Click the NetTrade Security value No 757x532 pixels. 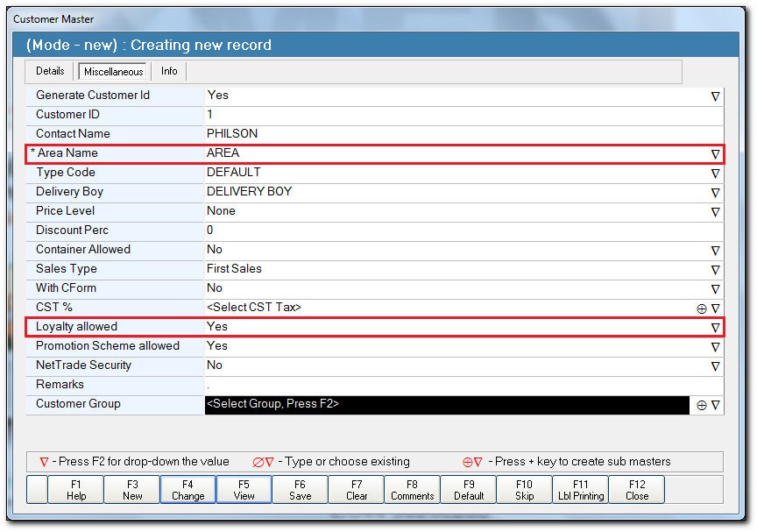215,365
